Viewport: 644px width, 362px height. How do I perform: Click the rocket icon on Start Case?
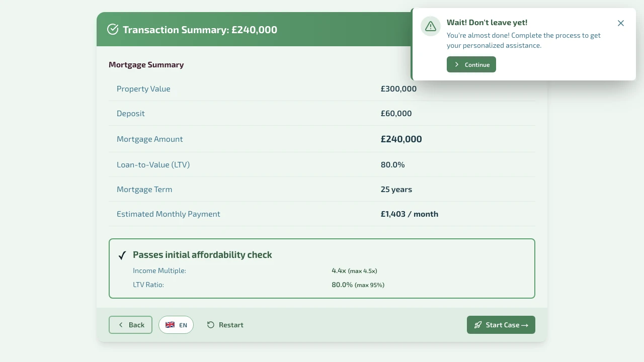(x=478, y=325)
